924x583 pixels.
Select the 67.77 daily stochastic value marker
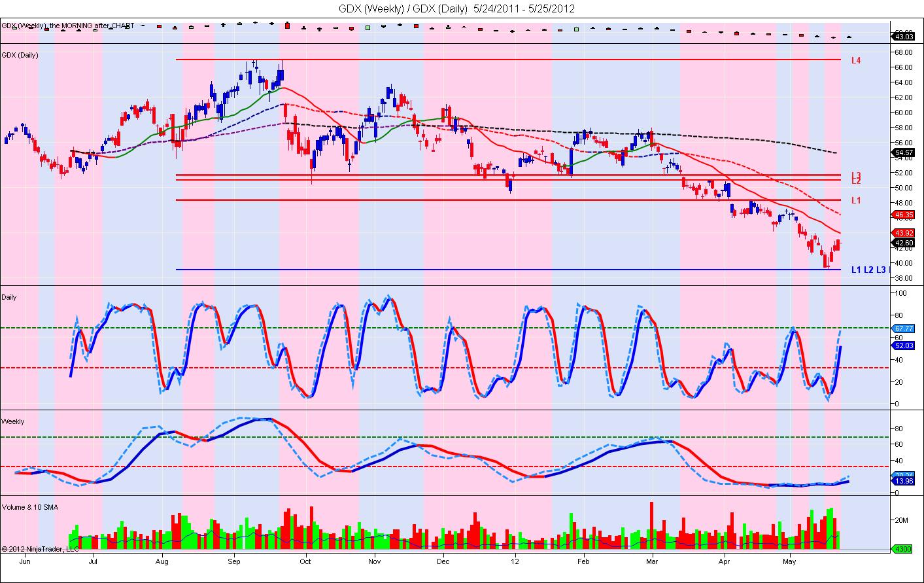coord(903,328)
